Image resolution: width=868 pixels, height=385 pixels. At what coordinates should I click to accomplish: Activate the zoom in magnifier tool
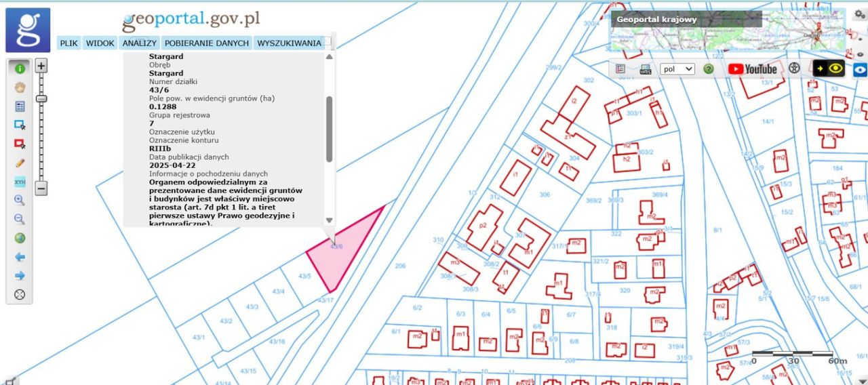(20, 201)
